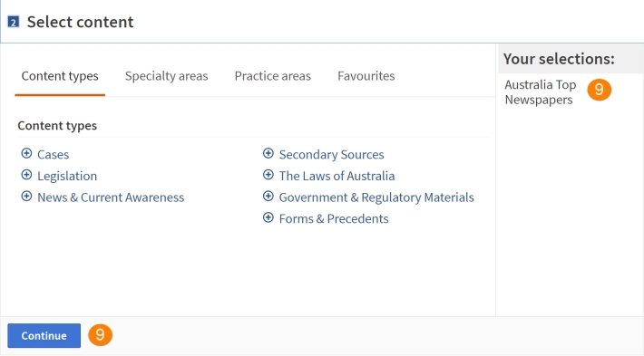Expand the Cases plus icon
Viewport: 644px width, 356px height.
[x=26, y=153]
